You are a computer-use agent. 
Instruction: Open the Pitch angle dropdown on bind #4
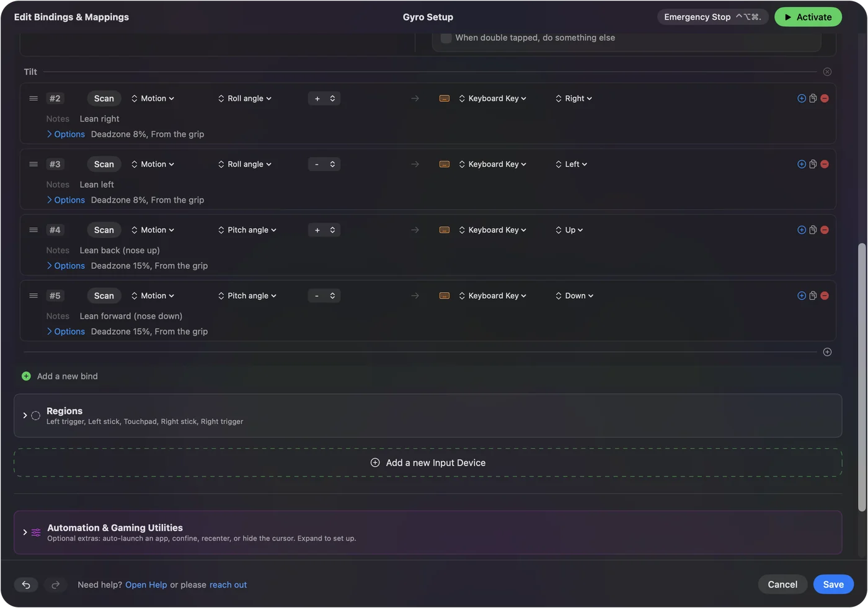click(x=247, y=230)
